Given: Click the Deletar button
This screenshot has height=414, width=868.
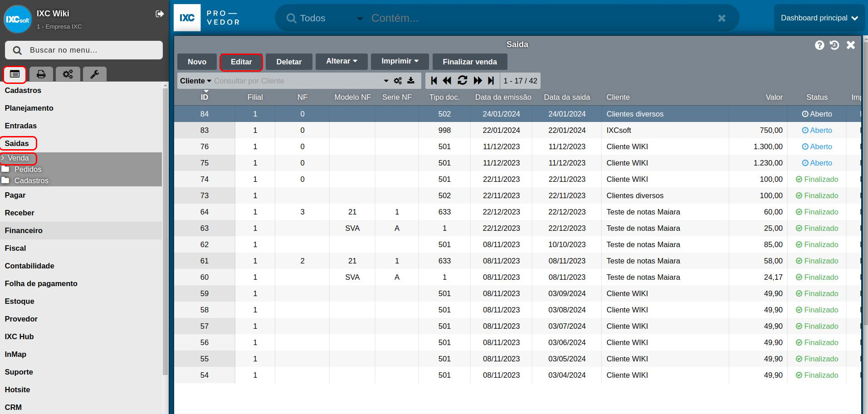Looking at the screenshot, I should (289, 62).
